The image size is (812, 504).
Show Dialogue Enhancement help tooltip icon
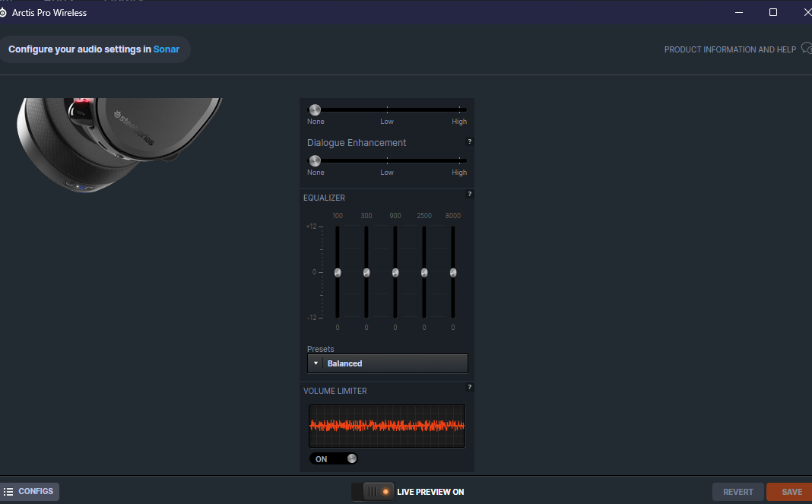469,141
